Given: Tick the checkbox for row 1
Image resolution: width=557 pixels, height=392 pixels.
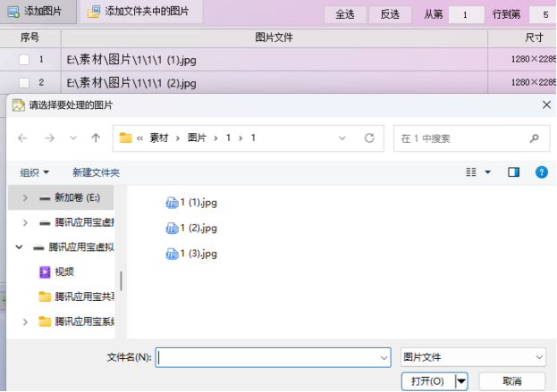Looking at the screenshot, I should (x=24, y=60).
